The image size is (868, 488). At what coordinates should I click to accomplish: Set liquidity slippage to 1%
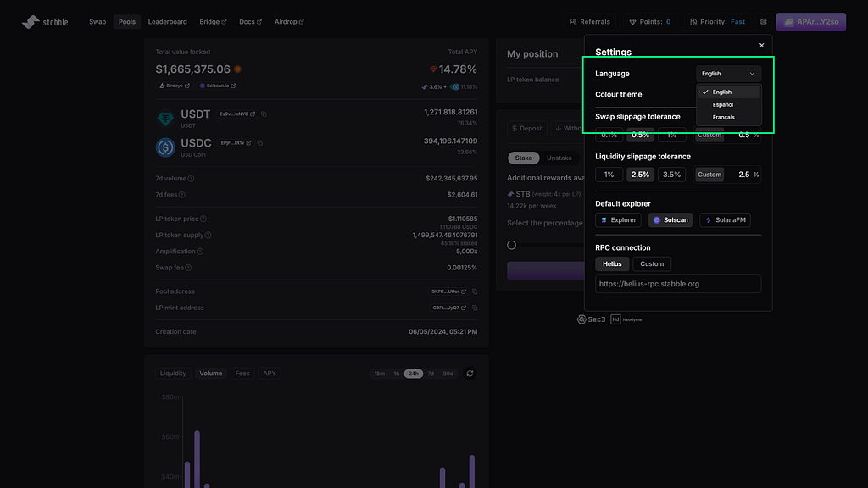click(x=609, y=175)
